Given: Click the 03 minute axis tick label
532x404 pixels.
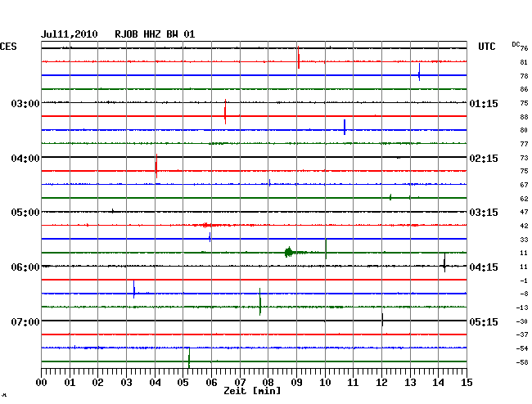Looking at the screenshot, I should tap(127, 383).
